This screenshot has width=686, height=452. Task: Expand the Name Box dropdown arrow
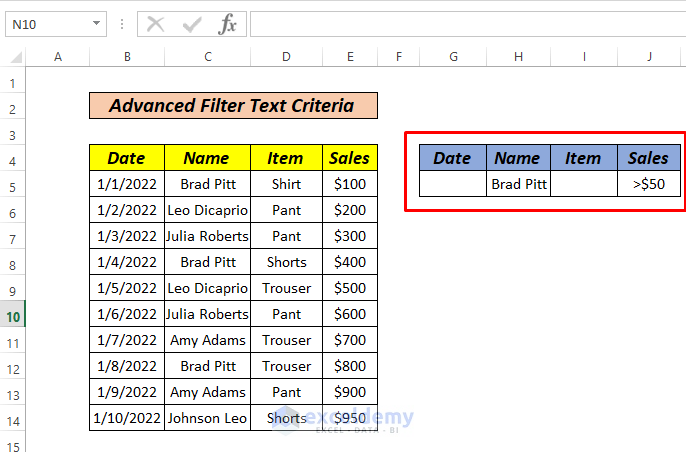coord(96,24)
